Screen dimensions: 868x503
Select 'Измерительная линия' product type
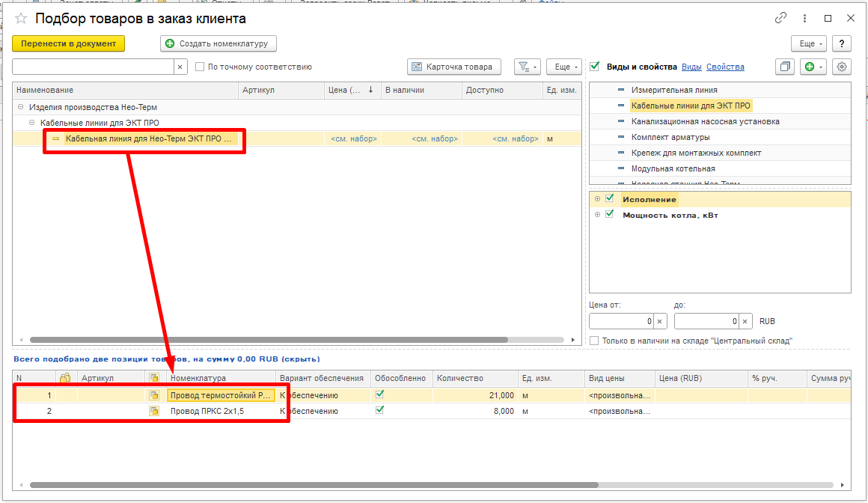(x=674, y=90)
